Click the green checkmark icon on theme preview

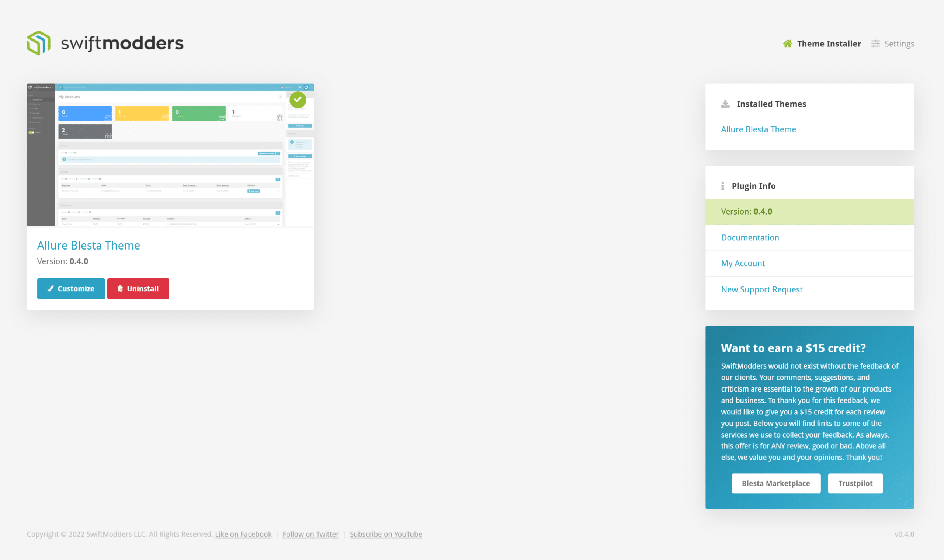click(298, 100)
